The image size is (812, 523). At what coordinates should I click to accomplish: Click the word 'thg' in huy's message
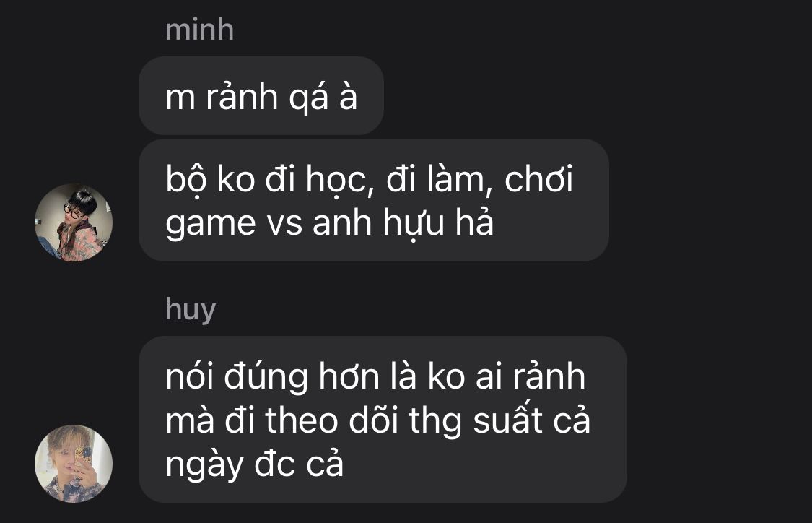pyautogui.click(x=435, y=421)
